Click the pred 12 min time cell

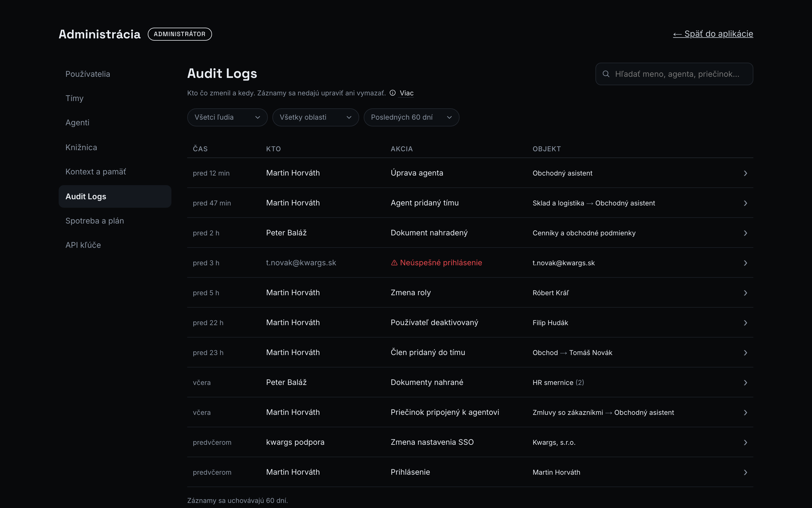click(211, 173)
